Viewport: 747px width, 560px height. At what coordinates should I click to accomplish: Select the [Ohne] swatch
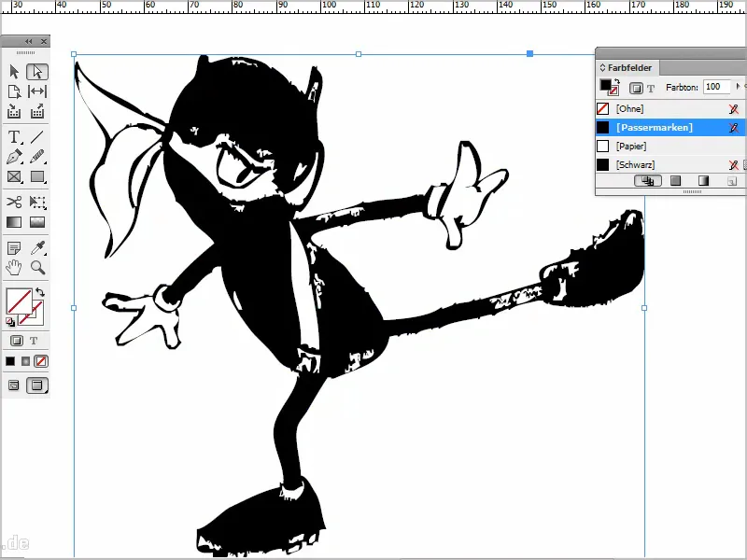tap(670, 108)
